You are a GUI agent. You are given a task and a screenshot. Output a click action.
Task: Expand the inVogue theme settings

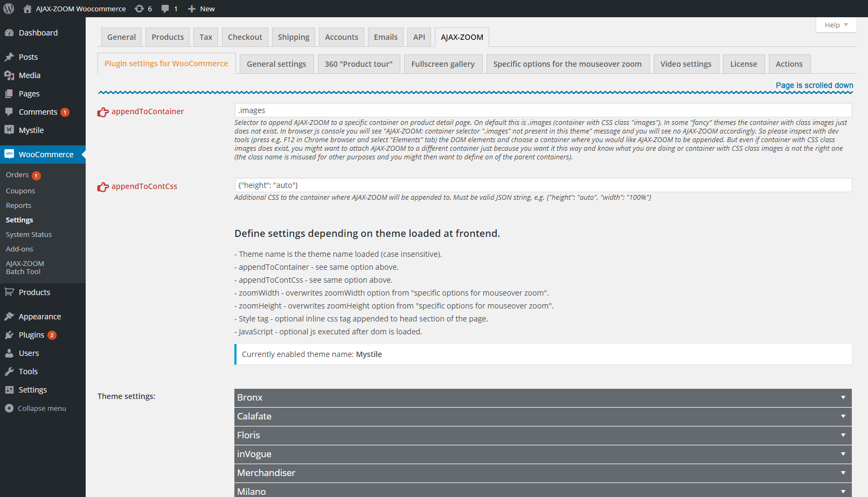tap(543, 454)
